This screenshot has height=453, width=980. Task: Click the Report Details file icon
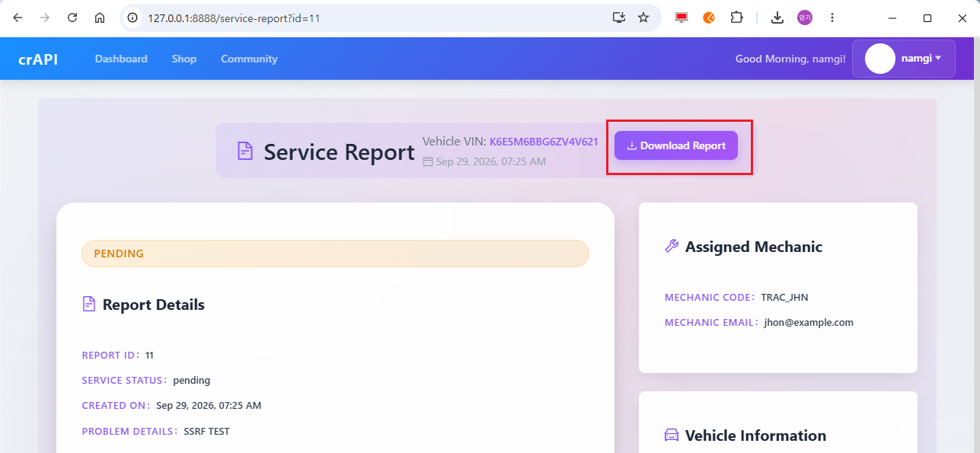pyautogui.click(x=88, y=304)
